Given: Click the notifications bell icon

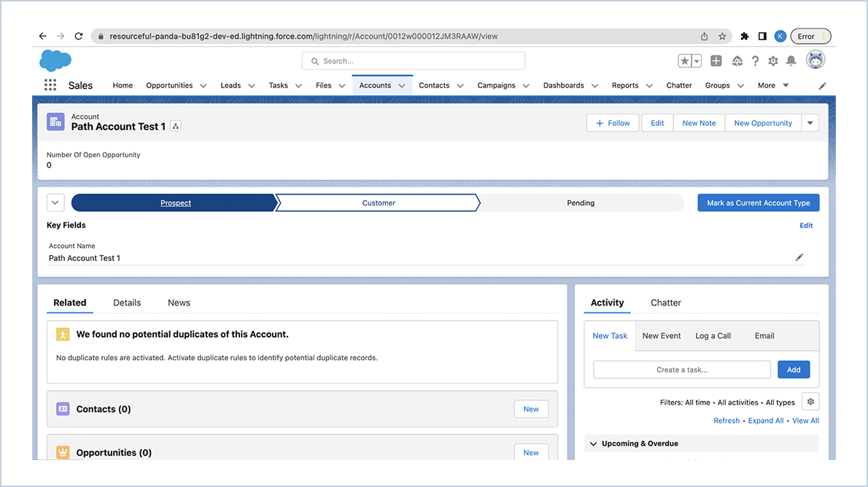Looking at the screenshot, I should pos(791,61).
